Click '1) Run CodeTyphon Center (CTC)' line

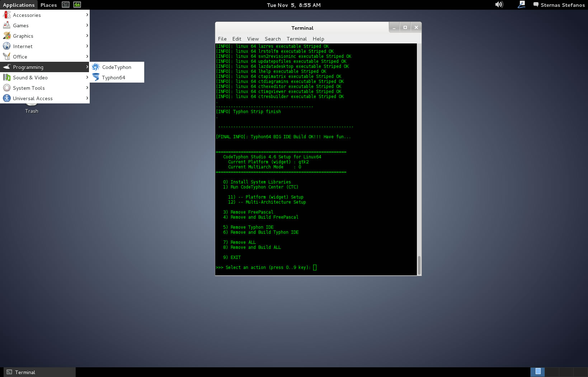pyautogui.click(x=260, y=187)
